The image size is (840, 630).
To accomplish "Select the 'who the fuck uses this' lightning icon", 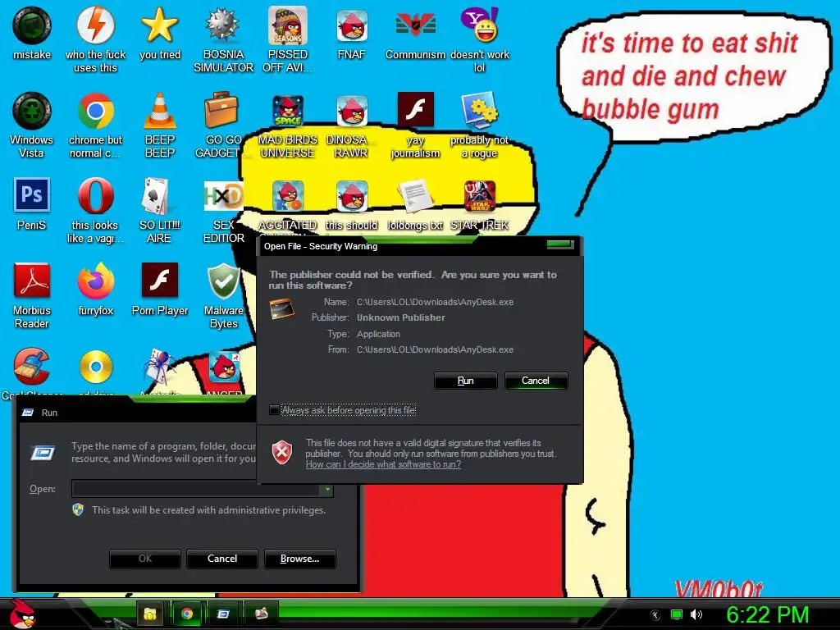I will point(95,25).
